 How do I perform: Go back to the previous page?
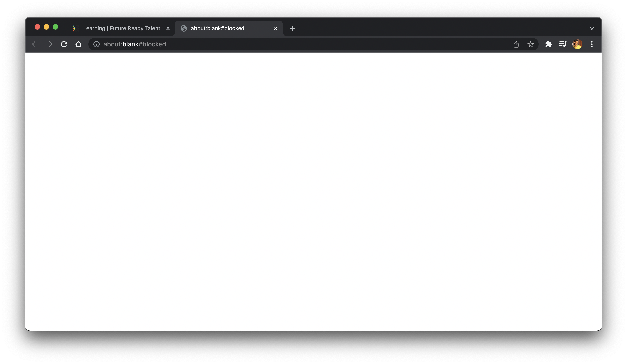coord(35,44)
